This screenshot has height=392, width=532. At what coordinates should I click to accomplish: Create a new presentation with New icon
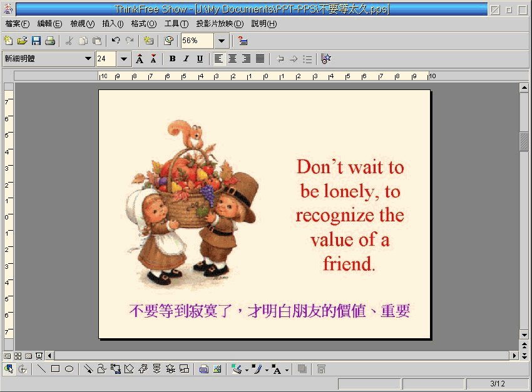(8, 41)
